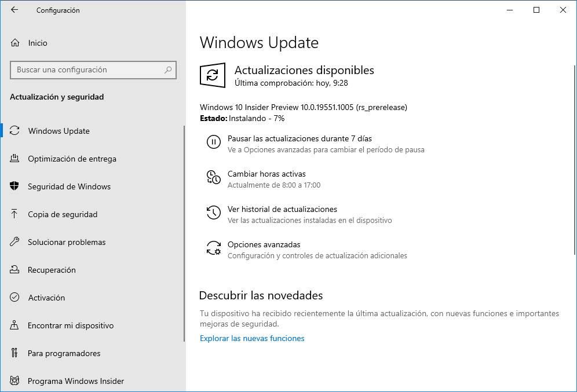The height and width of the screenshot is (392, 577).
Task: Click the Seguridad de Windows shield icon
Action: click(x=14, y=186)
